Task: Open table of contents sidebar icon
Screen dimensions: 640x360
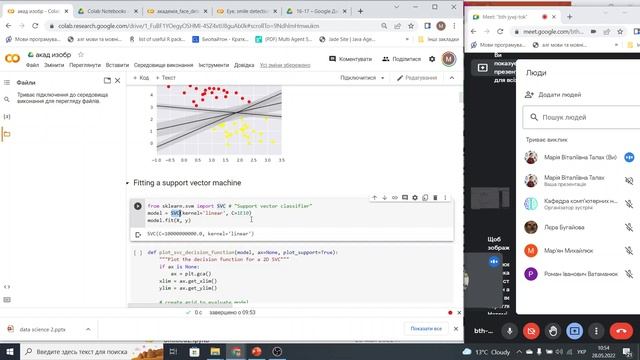Action: pos(7,82)
